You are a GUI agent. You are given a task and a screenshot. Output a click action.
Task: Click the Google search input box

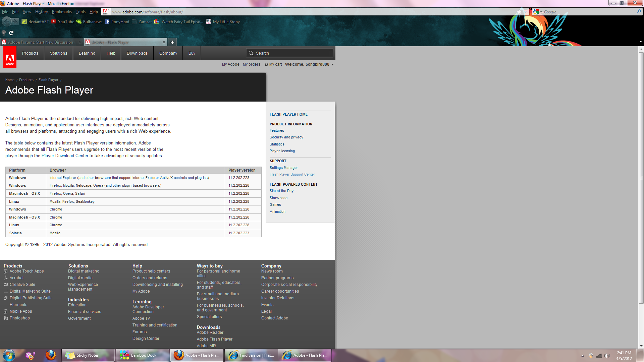point(589,12)
